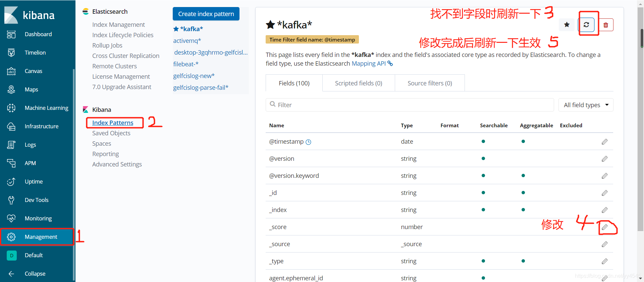Open Rollup Jobs
644x282 pixels.
pos(107,45)
